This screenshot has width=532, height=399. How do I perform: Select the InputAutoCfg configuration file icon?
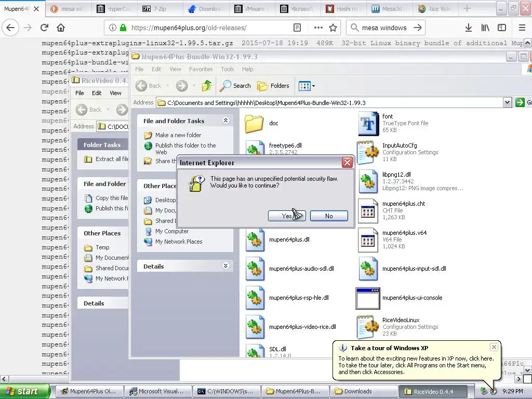[368, 152]
